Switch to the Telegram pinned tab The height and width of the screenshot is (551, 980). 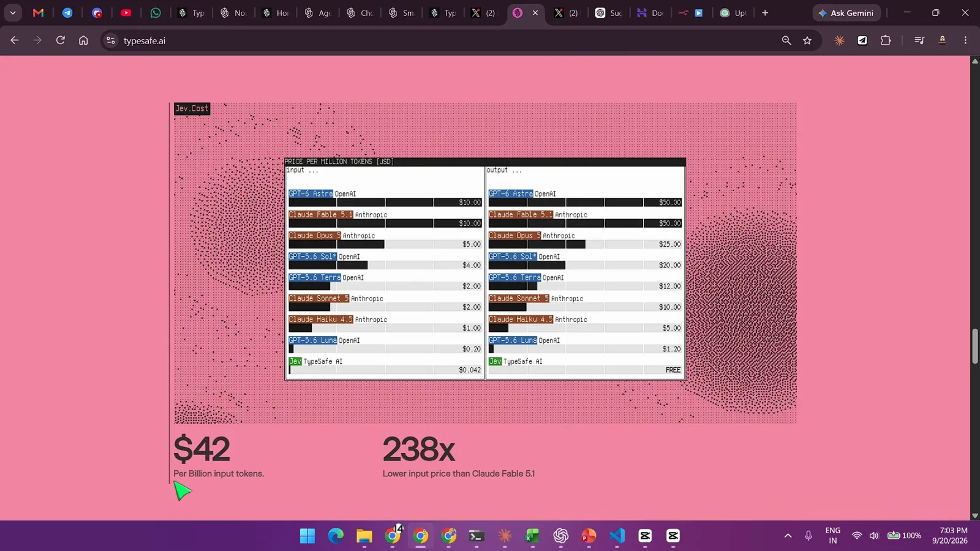click(x=67, y=13)
